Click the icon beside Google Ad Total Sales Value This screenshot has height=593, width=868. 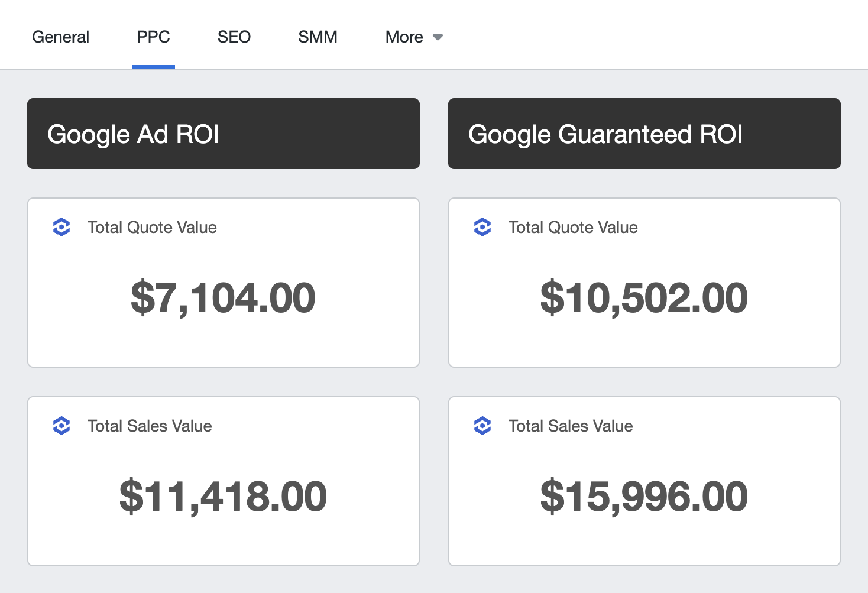tap(61, 426)
